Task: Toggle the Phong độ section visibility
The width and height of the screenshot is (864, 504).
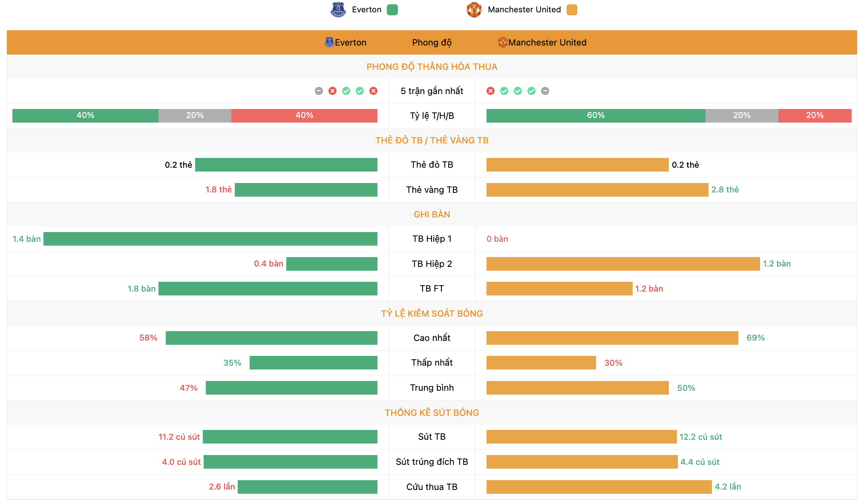Action: coord(432,43)
